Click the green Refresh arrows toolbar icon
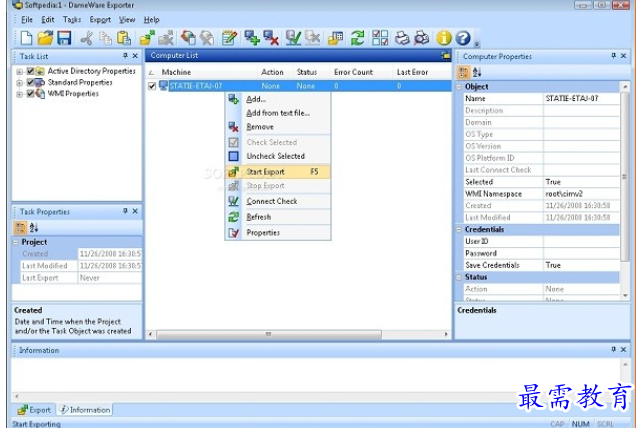This screenshot has width=640, height=428. 356,38
